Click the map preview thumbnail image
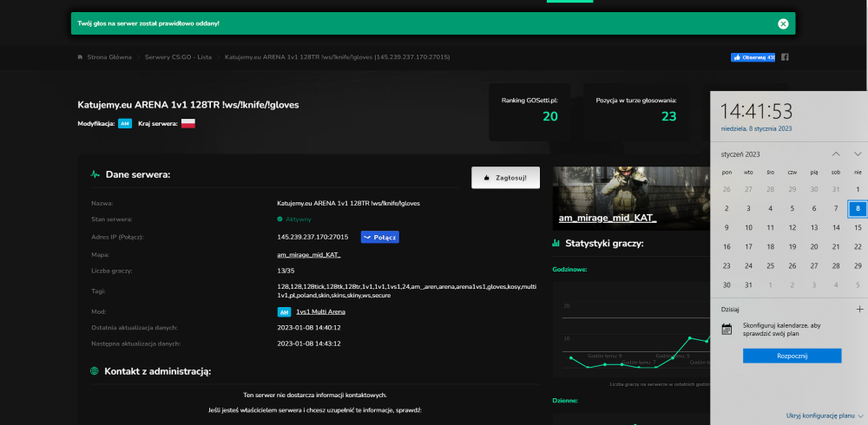This screenshot has height=425, width=868. click(631, 198)
